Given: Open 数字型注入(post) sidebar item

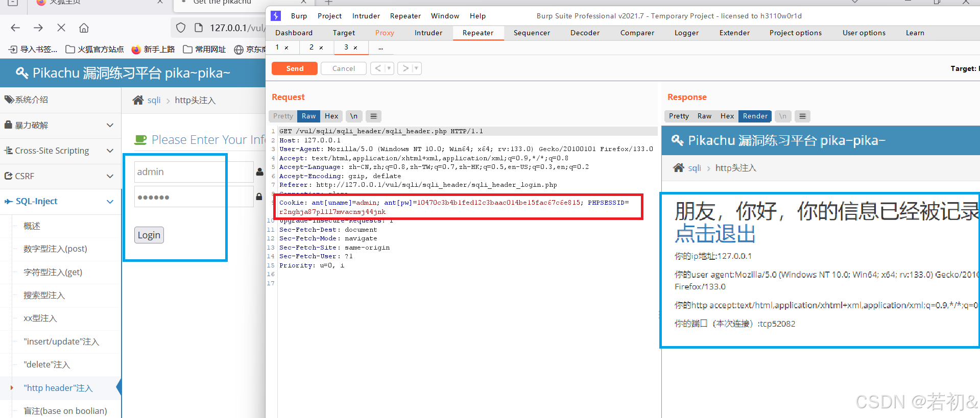Looking at the screenshot, I should [x=55, y=249].
